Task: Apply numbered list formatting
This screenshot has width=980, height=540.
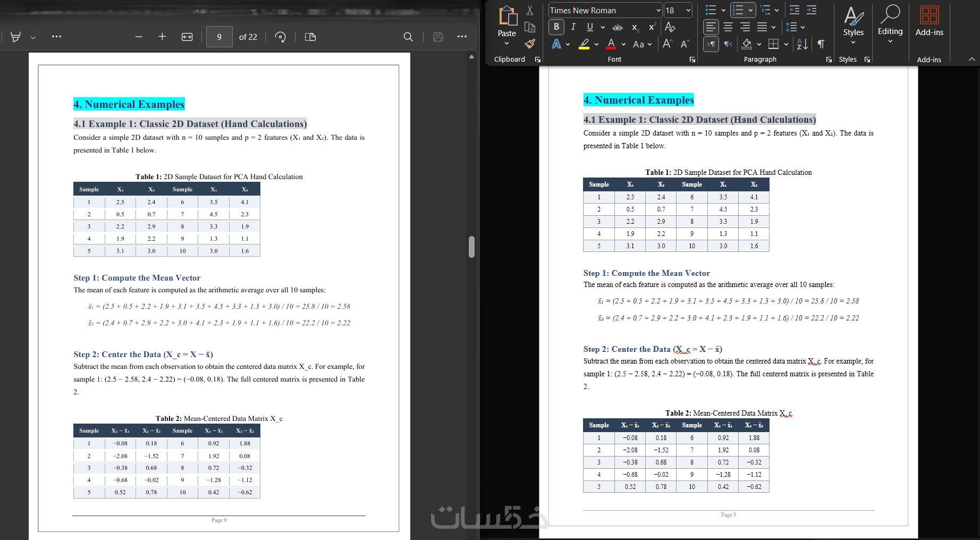Action: pos(738,10)
